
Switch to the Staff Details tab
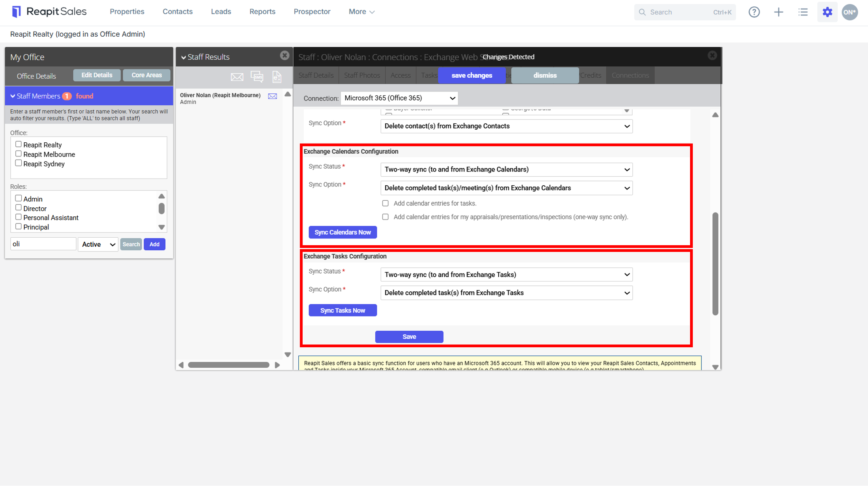316,75
